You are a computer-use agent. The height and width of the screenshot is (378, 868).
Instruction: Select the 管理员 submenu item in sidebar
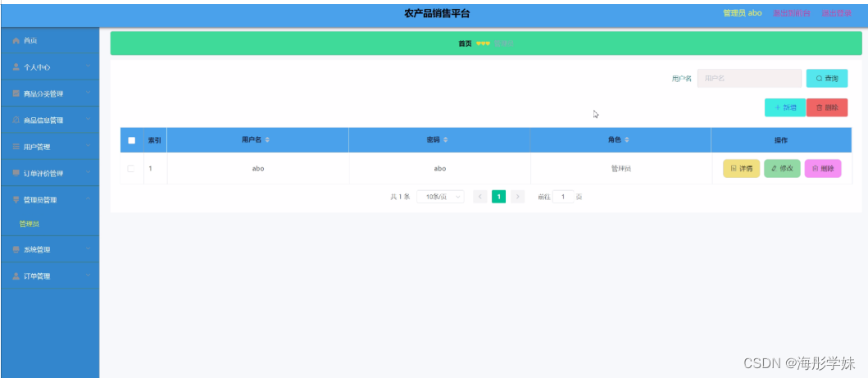coord(29,224)
